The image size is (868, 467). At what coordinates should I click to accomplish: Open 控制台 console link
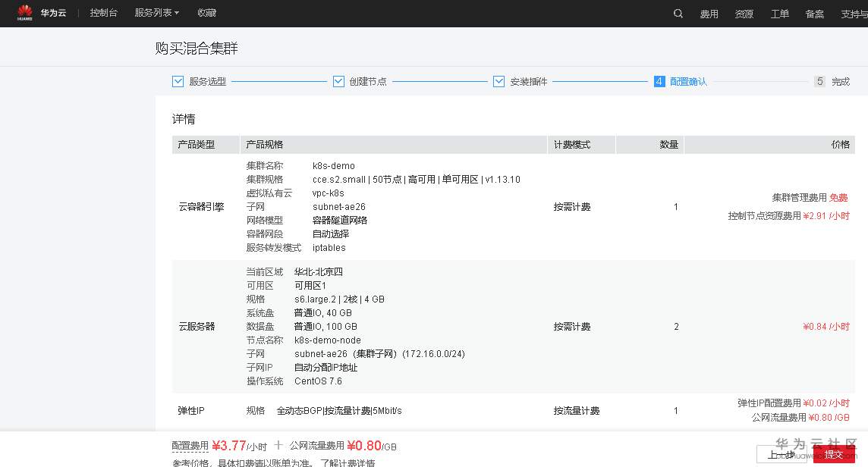pyautogui.click(x=103, y=13)
